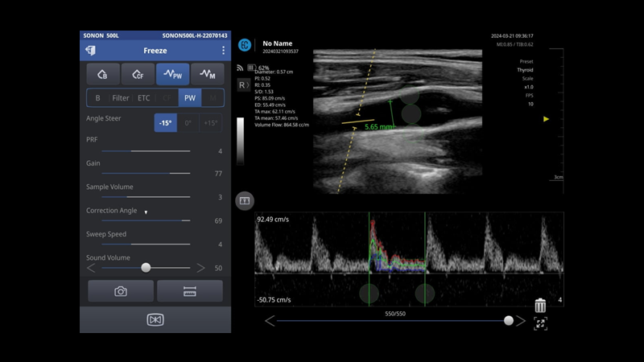The height and width of the screenshot is (362, 644).
Task: Click the R orientation marker button
Action: pyautogui.click(x=242, y=84)
